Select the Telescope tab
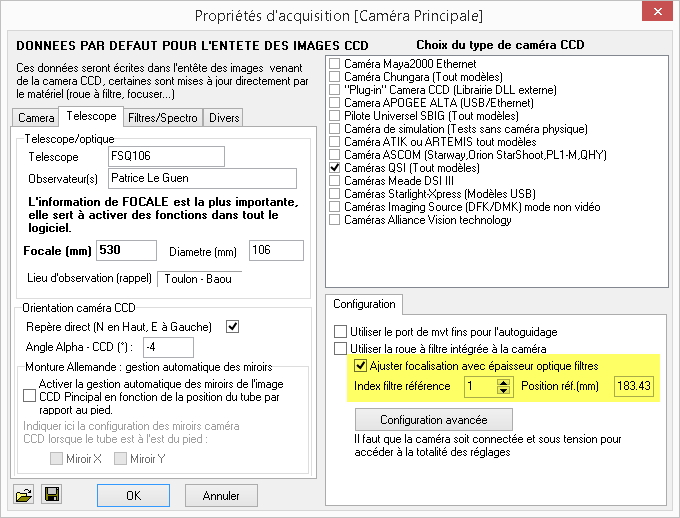 pyautogui.click(x=91, y=116)
